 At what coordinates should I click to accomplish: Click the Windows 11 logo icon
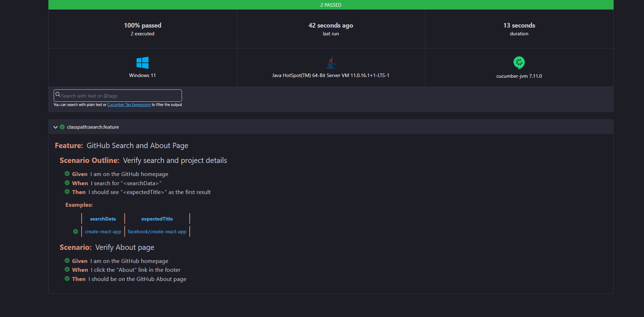coord(142,63)
